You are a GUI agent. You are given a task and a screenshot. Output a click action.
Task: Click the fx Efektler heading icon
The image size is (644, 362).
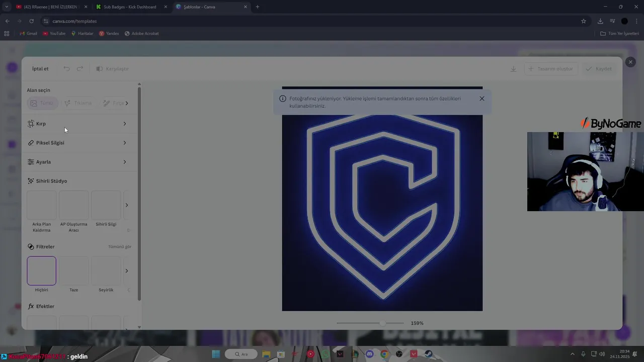31,306
